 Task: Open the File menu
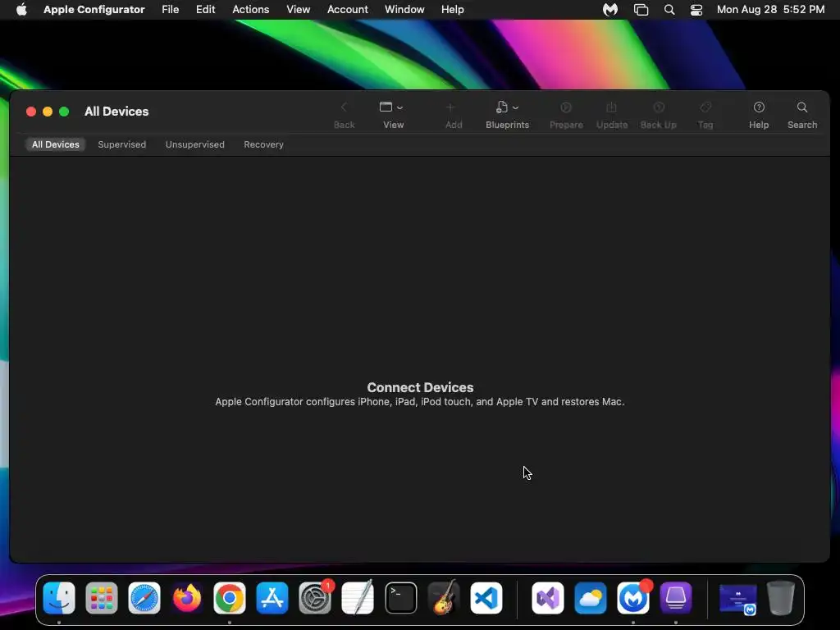click(x=171, y=10)
